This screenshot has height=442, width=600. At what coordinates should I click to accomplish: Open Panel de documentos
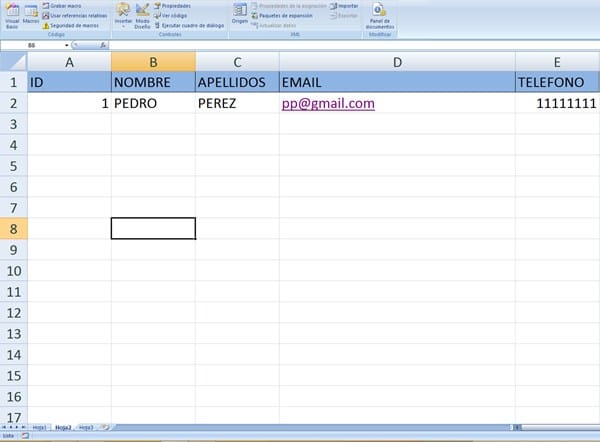pyautogui.click(x=379, y=16)
